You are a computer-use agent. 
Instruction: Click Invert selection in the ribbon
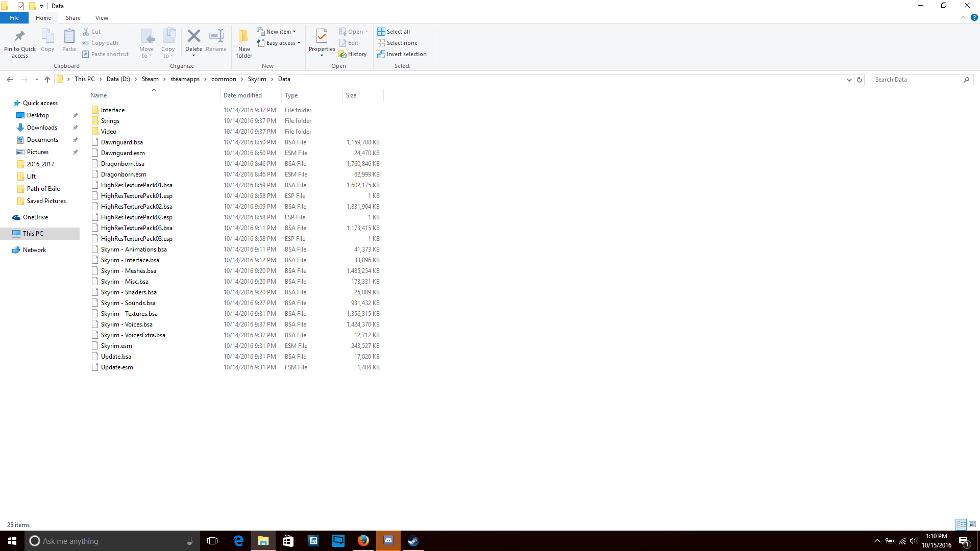402,54
